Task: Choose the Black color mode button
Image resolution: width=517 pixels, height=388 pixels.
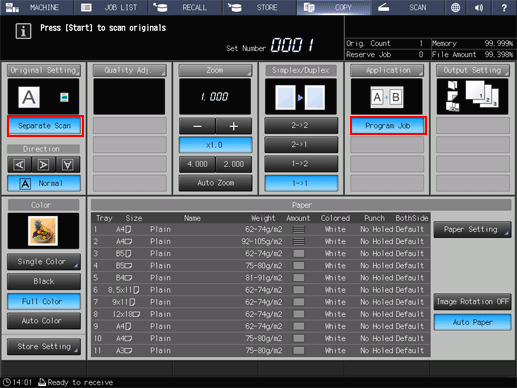Action: coord(44,281)
